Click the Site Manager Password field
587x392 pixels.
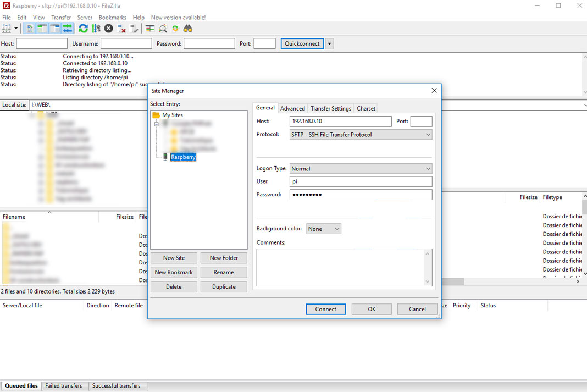click(361, 194)
